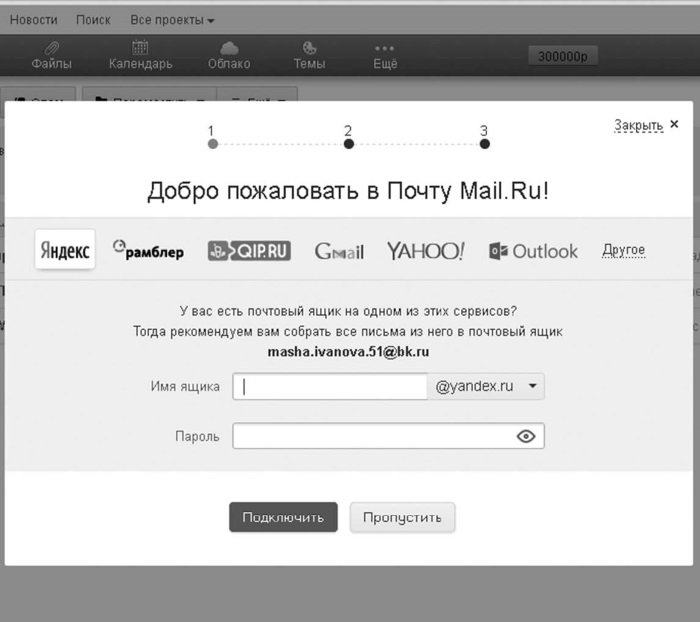The width and height of the screenshot is (700, 622).
Task: Click the Другое link for other services
Action: pyautogui.click(x=623, y=250)
